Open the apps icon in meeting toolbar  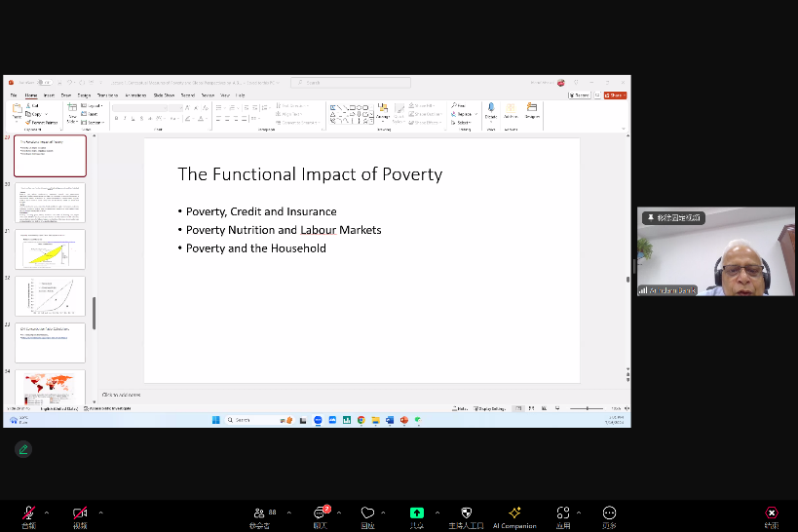coord(563,513)
